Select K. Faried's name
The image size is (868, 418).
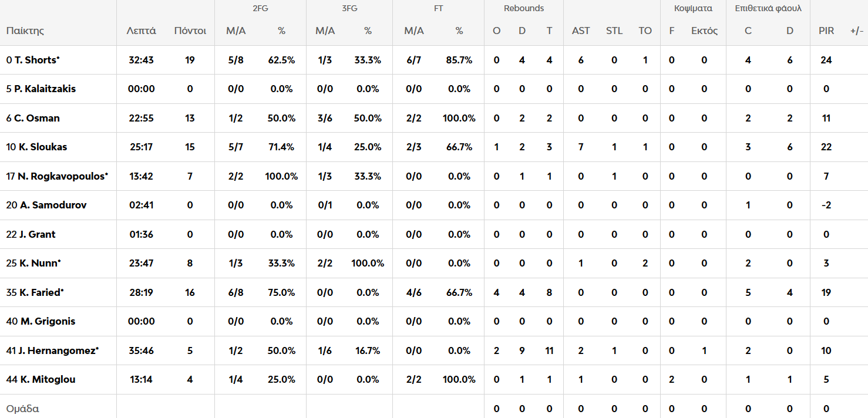point(41,292)
